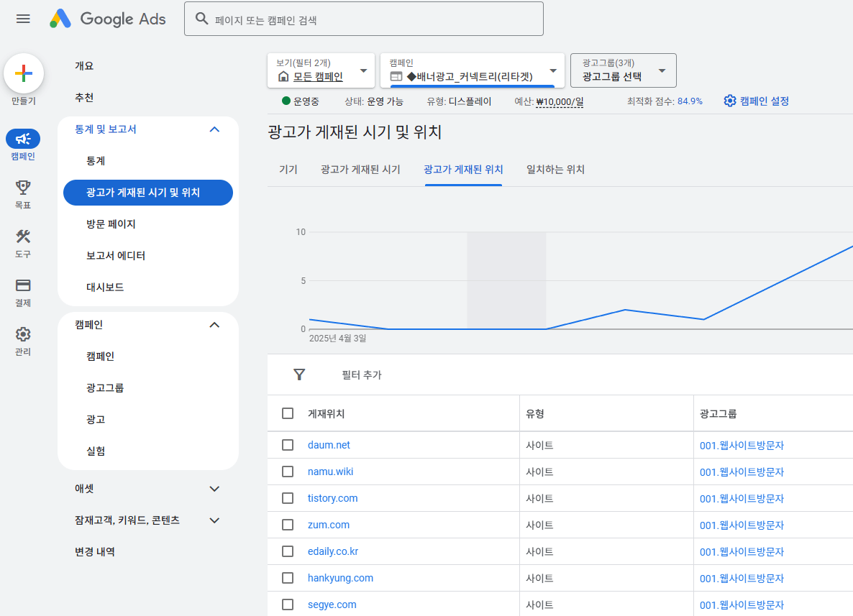Image resolution: width=853 pixels, height=616 pixels.
Task: Open the hankyung.com placement link
Action: (x=340, y=578)
